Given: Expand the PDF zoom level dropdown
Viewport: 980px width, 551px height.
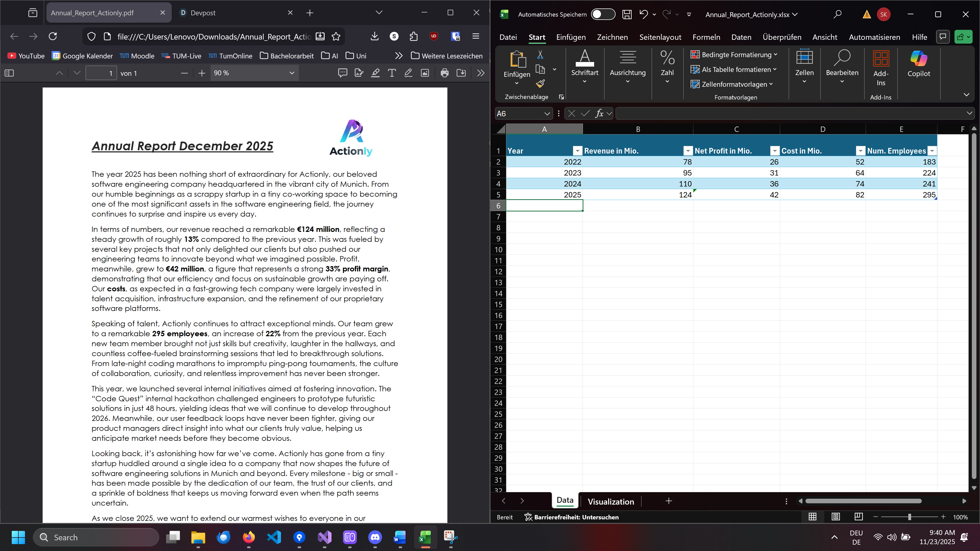Looking at the screenshot, I should click(x=292, y=73).
